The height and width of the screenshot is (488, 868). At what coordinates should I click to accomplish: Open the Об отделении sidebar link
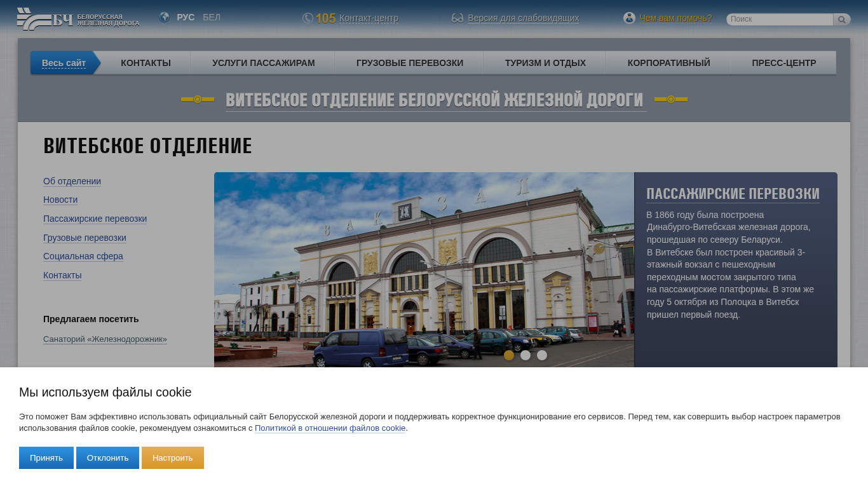[72, 181]
